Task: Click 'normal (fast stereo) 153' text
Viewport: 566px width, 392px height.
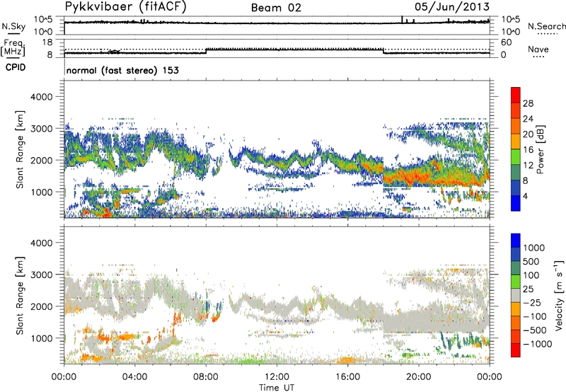Action: tap(122, 71)
